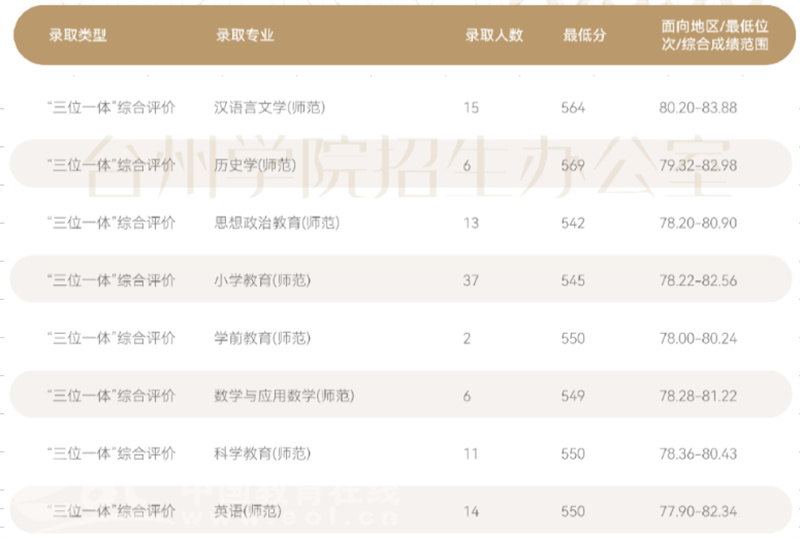The width and height of the screenshot is (800, 539).
Task: Click "三位一体"综合评价 in the 思想政治教育 row
Action: (111, 223)
